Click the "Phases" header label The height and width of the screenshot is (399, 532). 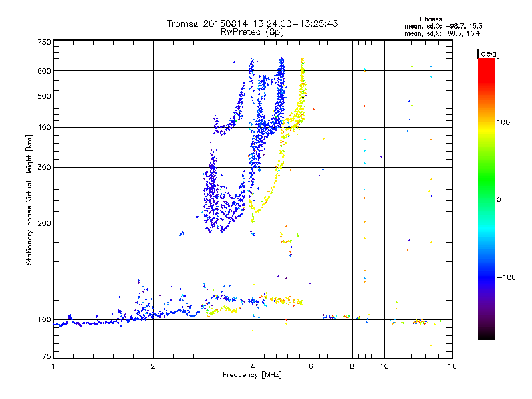[430, 19]
